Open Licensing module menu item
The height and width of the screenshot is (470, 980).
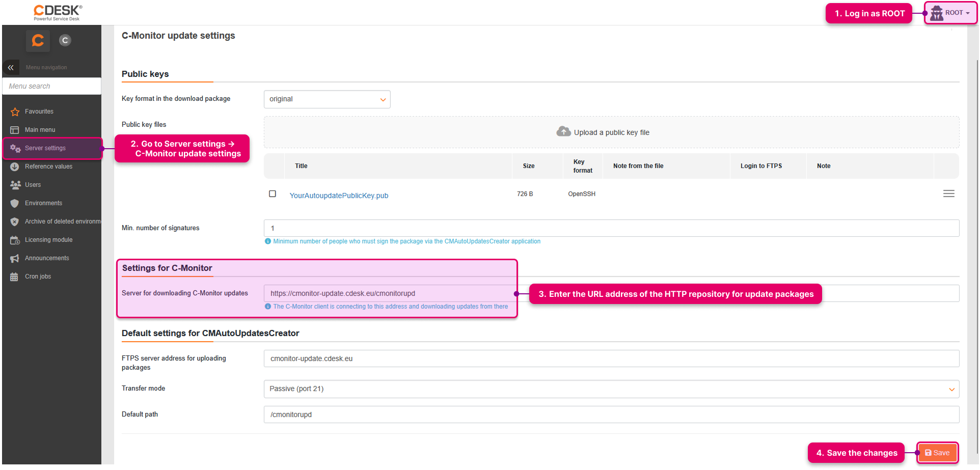(x=49, y=240)
